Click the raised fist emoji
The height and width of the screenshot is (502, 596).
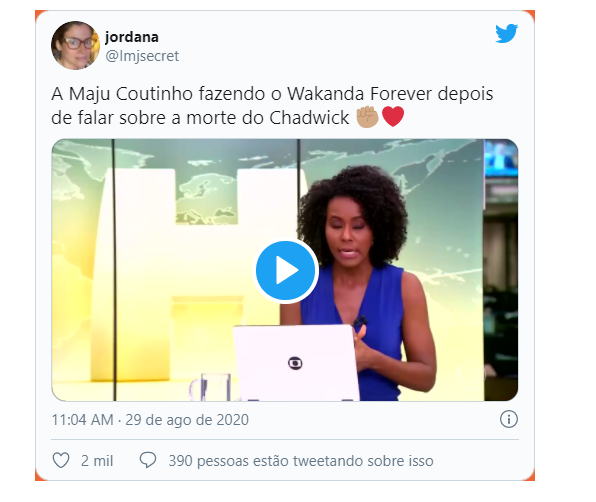pyautogui.click(x=368, y=117)
